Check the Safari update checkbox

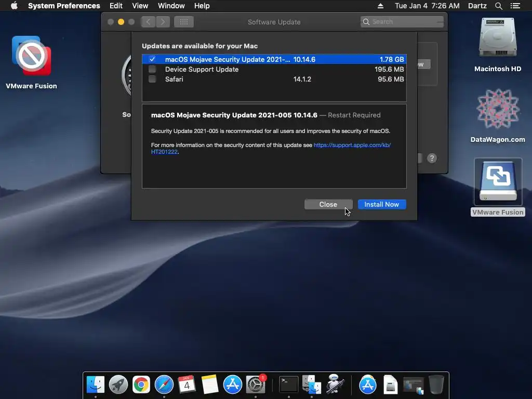pyautogui.click(x=152, y=79)
